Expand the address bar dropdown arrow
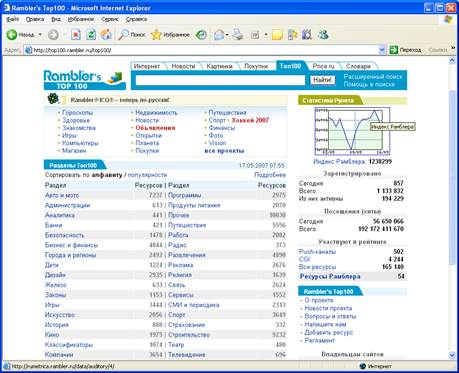This screenshot has height=373, width=459. [382, 50]
